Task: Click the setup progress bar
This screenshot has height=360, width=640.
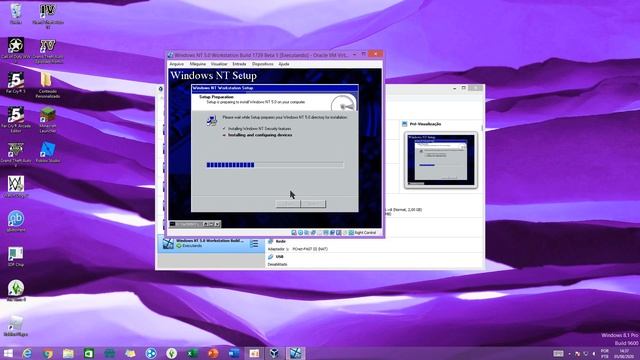Action: coord(275,165)
